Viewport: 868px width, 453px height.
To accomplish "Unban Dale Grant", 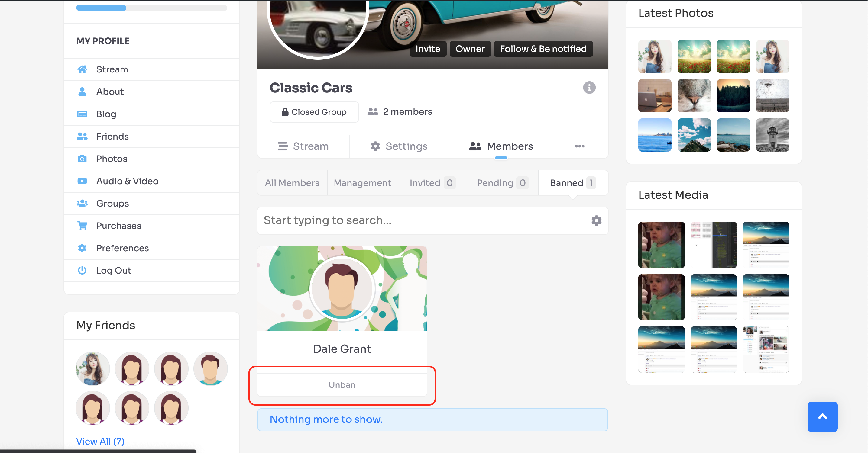I will 342,385.
